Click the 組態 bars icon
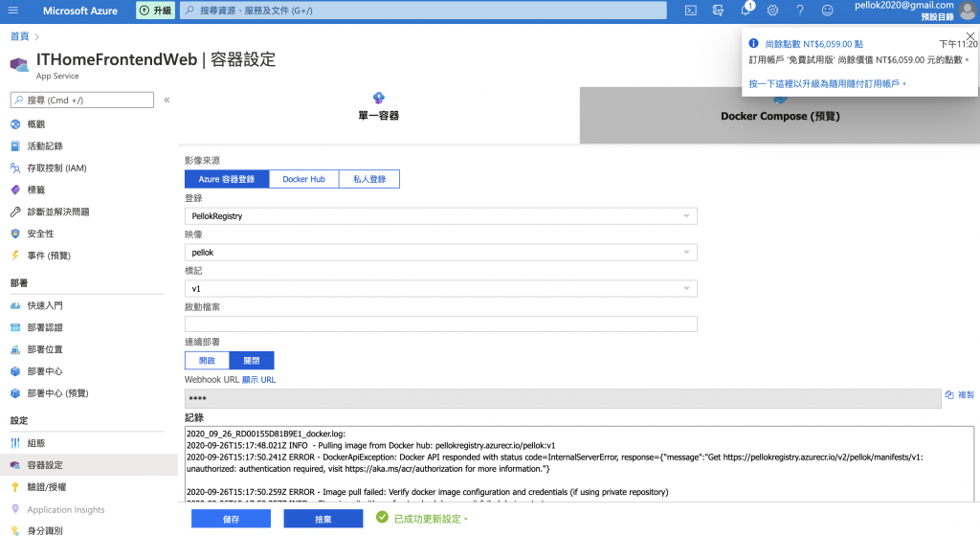 tap(15, 443)
